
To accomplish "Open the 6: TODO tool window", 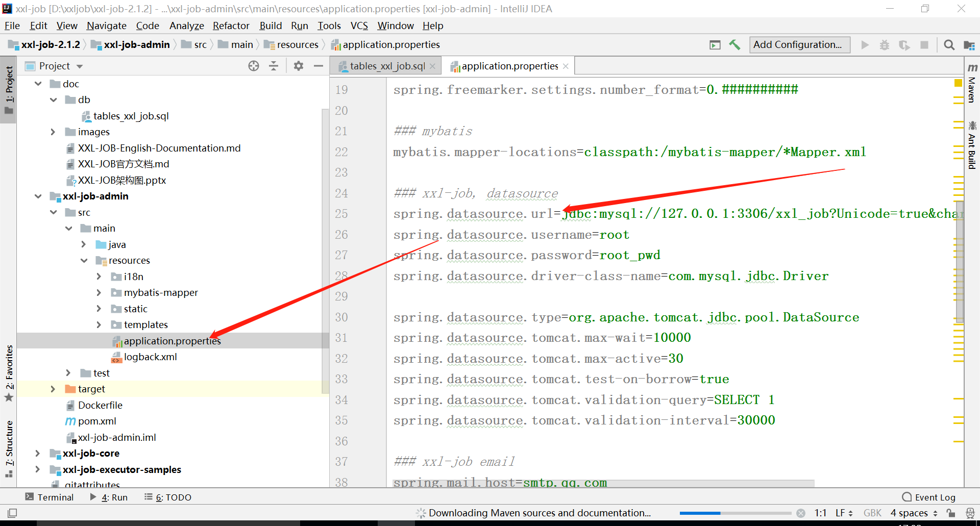I will (x=168, y=497).
